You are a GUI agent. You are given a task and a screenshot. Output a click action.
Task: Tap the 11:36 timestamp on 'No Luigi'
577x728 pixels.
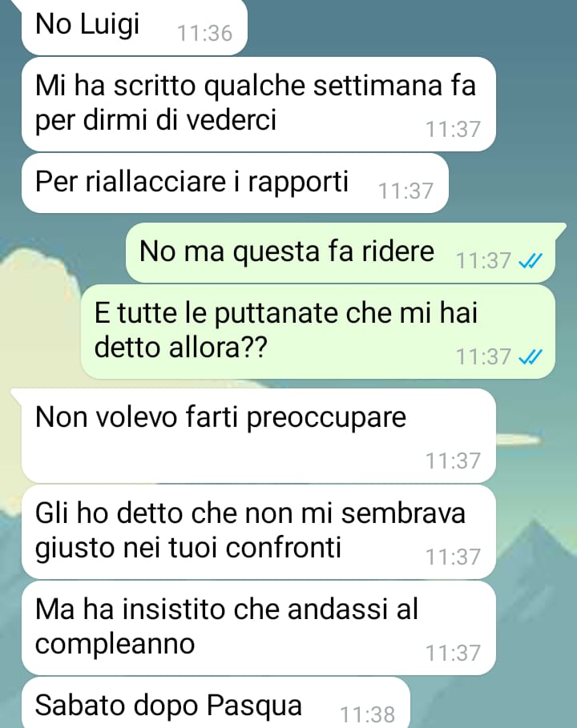tap(204, 34)
